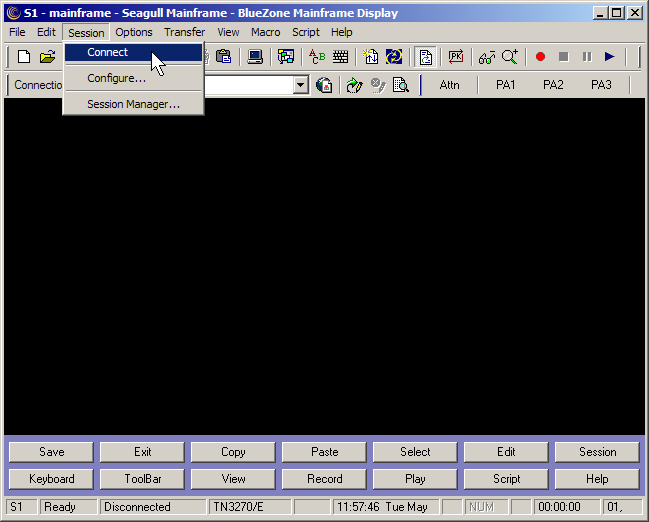Image resolution: width=649 pixels, height=522 pixels.
Task: Click the Keyboard button in bottom panel
Action: click(x=51, y=479)
